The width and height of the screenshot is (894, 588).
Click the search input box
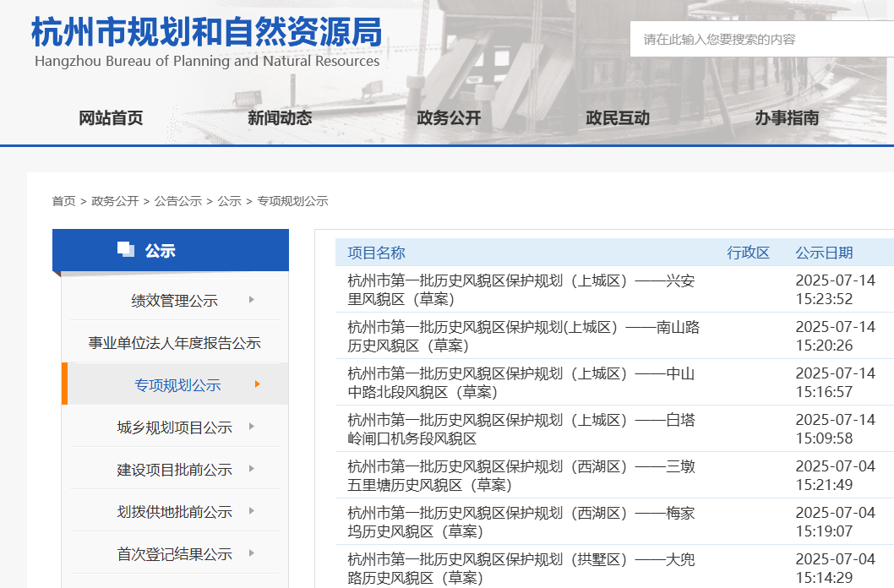click(761, 40)
